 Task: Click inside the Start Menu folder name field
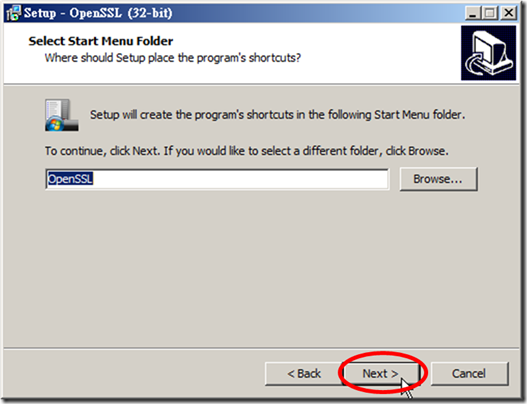217,179
